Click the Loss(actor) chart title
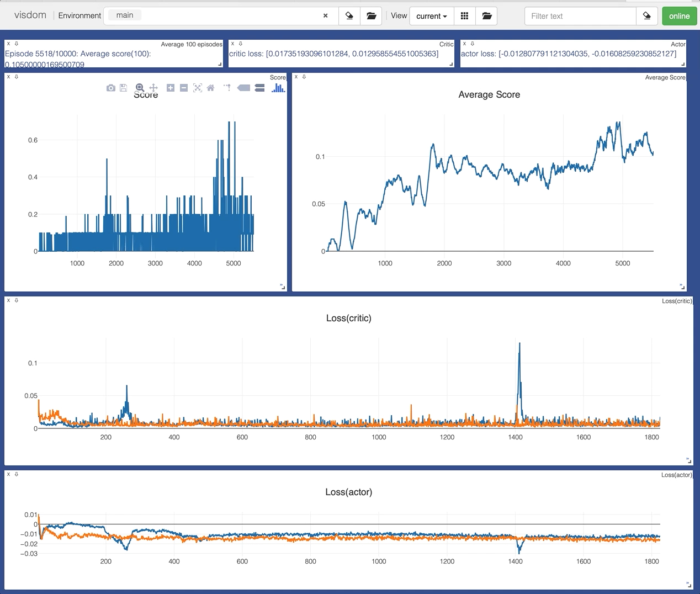The width and height of the screenshot is (700, 594). pos(349,492)
